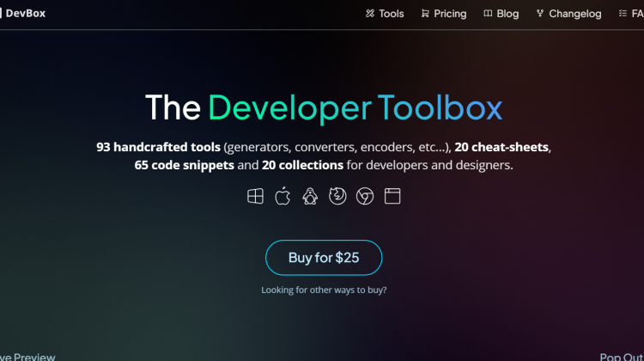Click the Tools wrench icon in navbar
The width and height of the screenshot is (644, 361).
[x=370, y=14]
